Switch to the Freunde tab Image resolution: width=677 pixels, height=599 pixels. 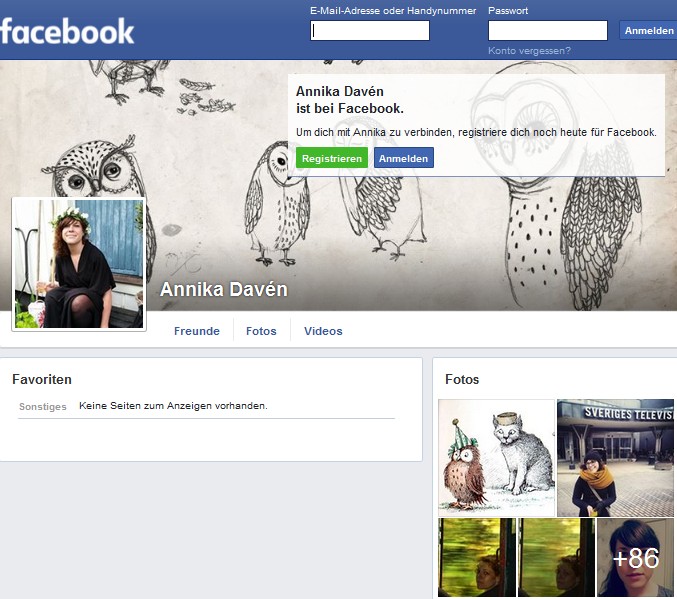tap(196, 331)
